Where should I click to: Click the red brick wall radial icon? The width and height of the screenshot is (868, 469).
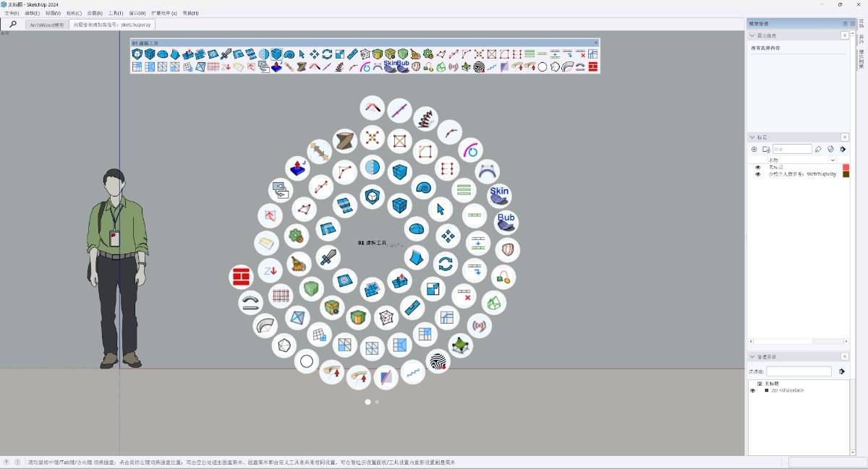click(x=240, y=277)
